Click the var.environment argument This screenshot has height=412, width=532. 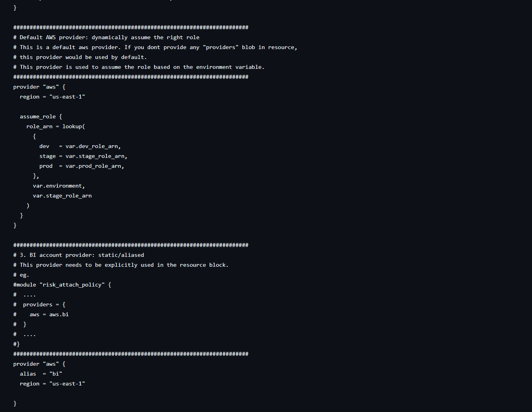coord(59,186)
